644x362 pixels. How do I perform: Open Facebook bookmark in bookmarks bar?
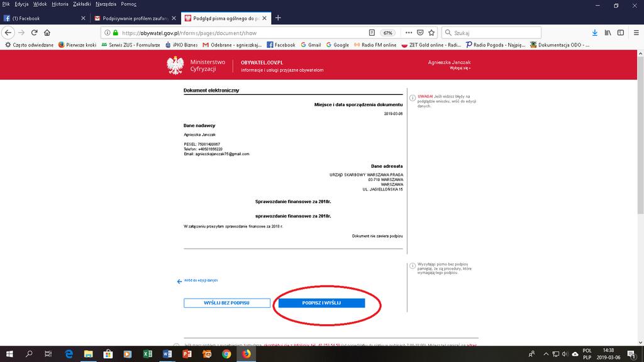[x=281, y=45]
